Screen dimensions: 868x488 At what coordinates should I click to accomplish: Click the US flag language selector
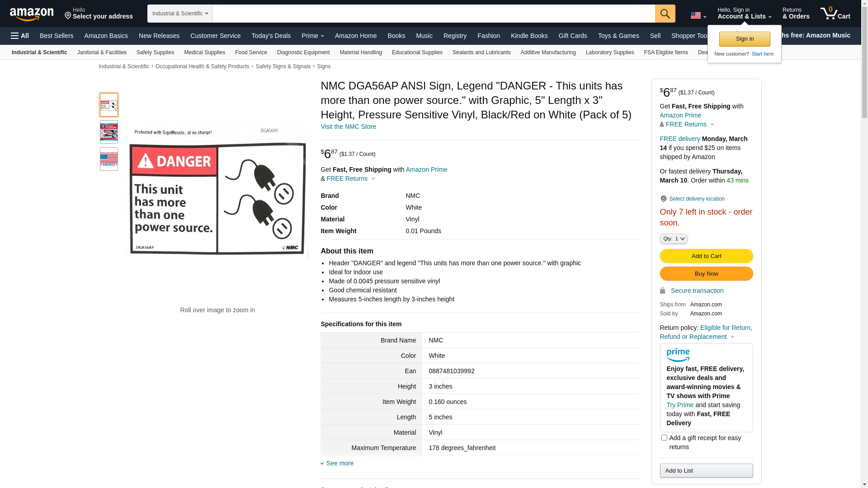click(698, 15)
